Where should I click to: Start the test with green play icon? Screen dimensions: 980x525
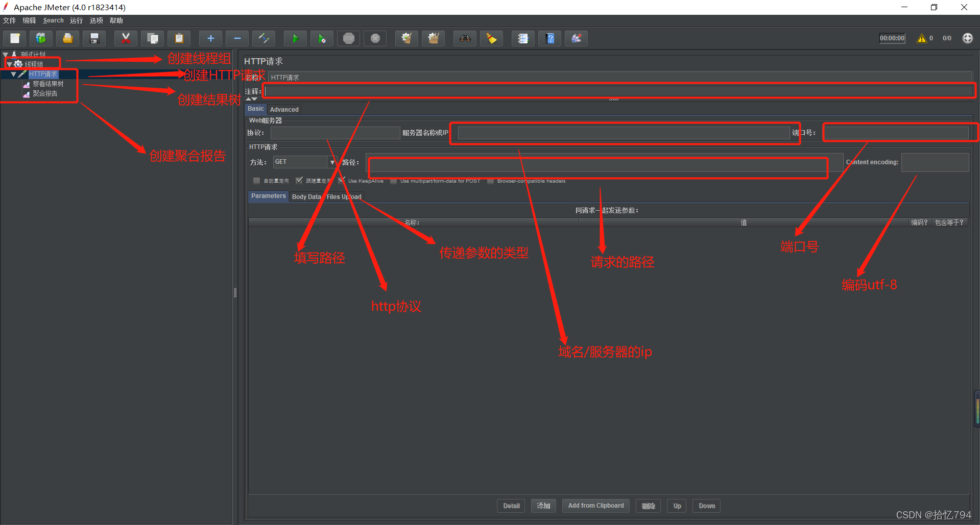click(295, 38)
